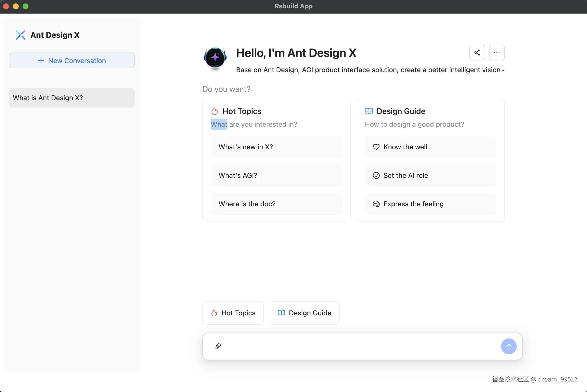Viewport: 587px width, 392px height.
Task: Select the "What's new in X?" prompt
Action: pos(276,147)
